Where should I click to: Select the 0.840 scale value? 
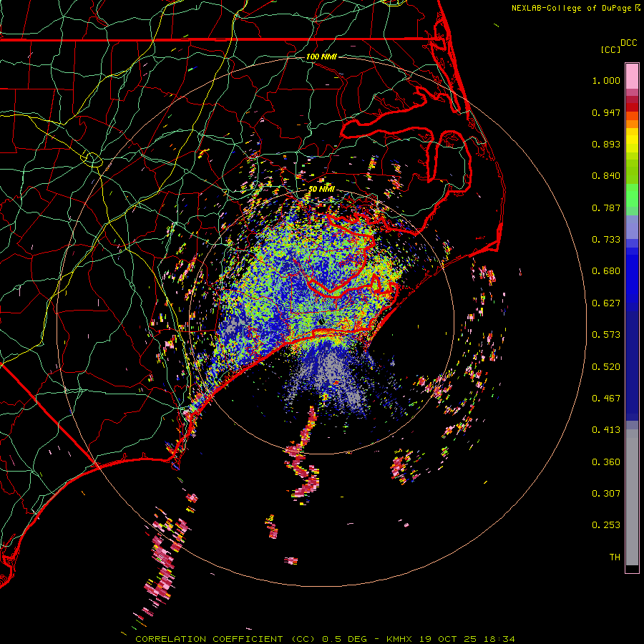(x=606, y=176)
